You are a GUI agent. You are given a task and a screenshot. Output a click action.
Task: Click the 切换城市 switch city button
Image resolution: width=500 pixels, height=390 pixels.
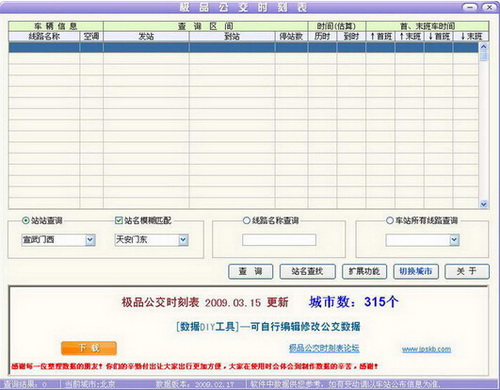(416, 272)
